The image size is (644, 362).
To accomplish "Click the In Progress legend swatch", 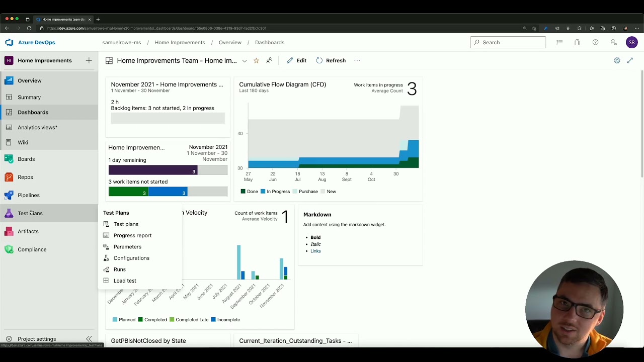I will 263,192.
